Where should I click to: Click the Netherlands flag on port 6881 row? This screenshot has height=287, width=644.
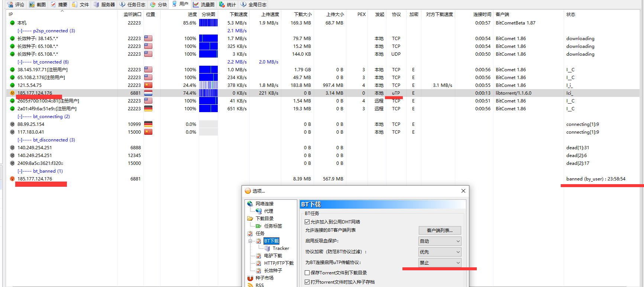[148, 93]
